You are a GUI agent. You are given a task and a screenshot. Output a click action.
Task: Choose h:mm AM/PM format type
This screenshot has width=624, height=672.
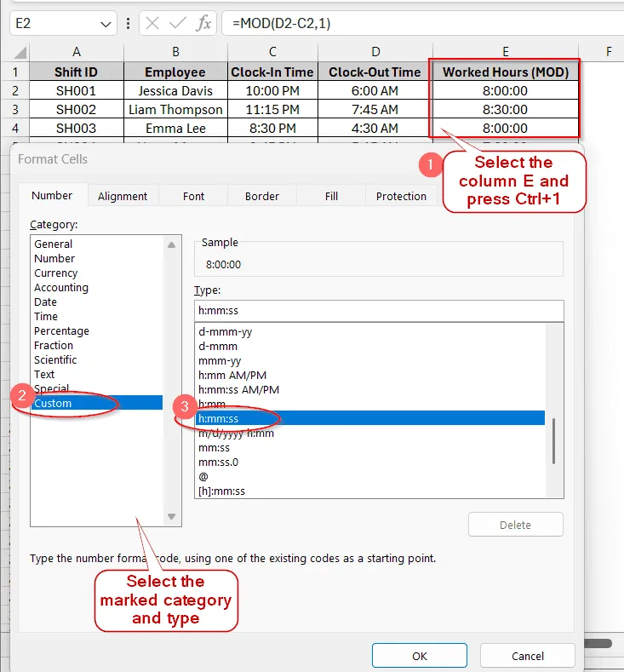(x=370, y=376)
